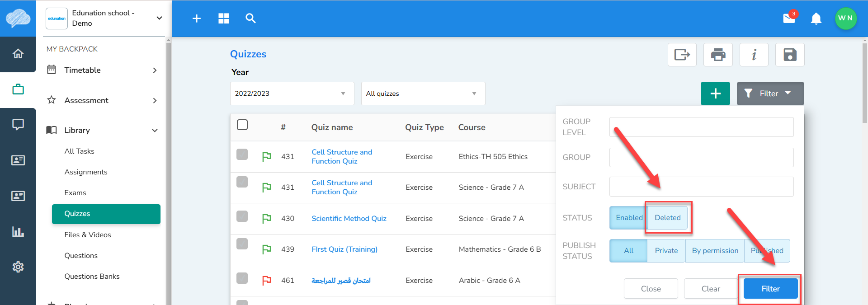Viewport: 868px width, 305px height.
Task: Select the highlighted Quizzes sidebar item
Action: [x=106, y=214]
